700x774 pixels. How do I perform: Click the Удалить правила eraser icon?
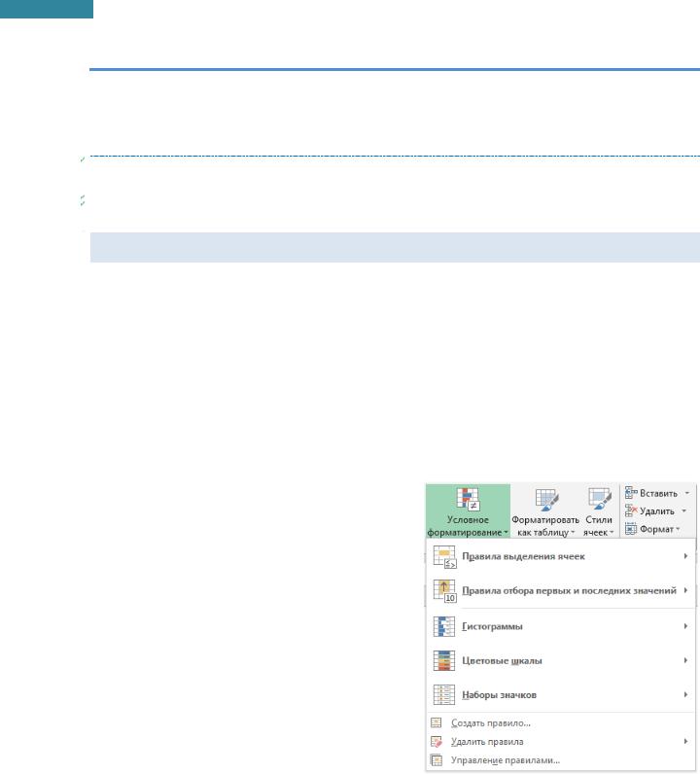(437, 742)
